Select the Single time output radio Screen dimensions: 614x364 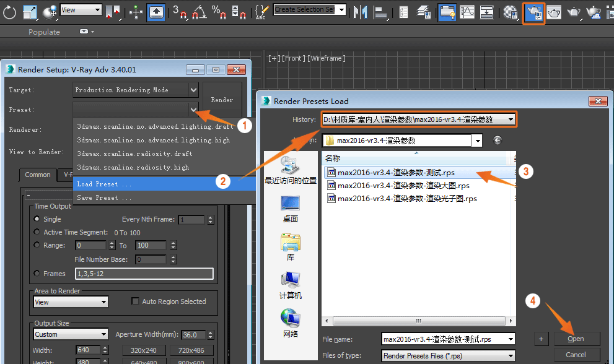37,219
